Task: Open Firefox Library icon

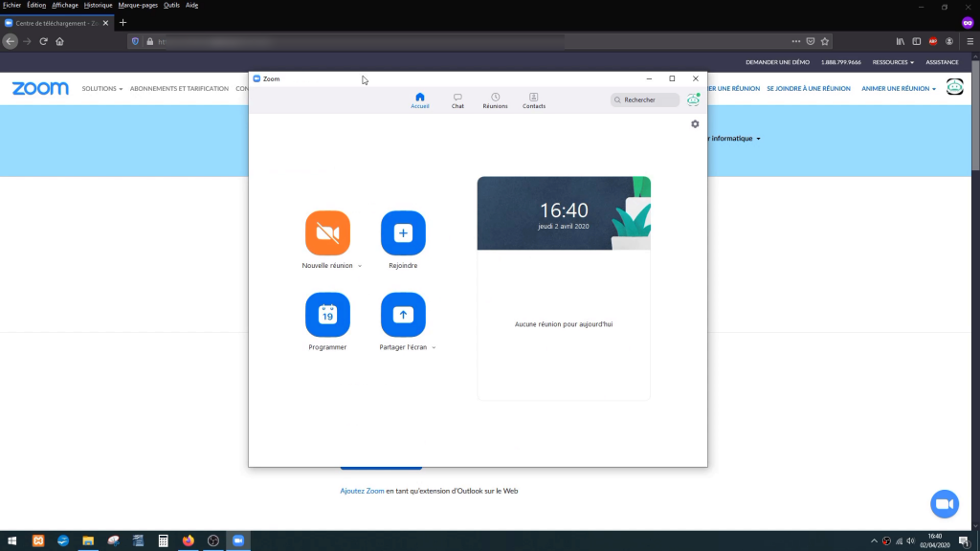Action: (x=901, y=41)
